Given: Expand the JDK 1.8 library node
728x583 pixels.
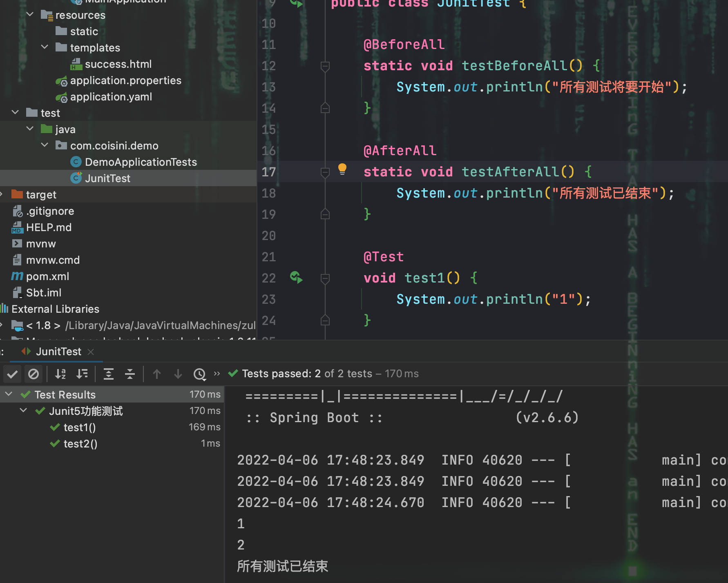Looking at the screenshot, I should 2,325.
